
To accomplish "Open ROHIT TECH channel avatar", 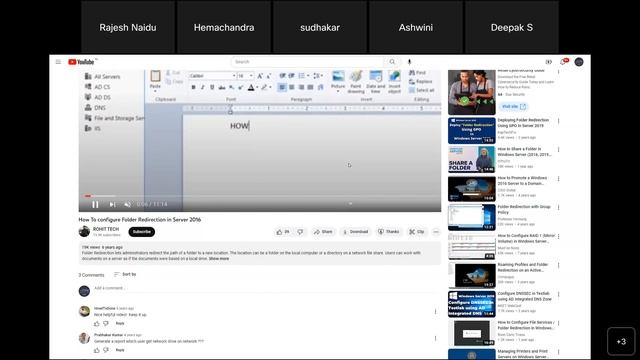I will point(84,231).
